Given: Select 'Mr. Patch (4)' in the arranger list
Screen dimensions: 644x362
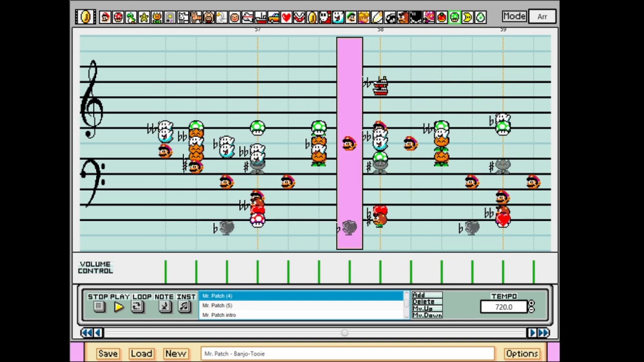Looking at the screenshot, I should coord(302,296).
